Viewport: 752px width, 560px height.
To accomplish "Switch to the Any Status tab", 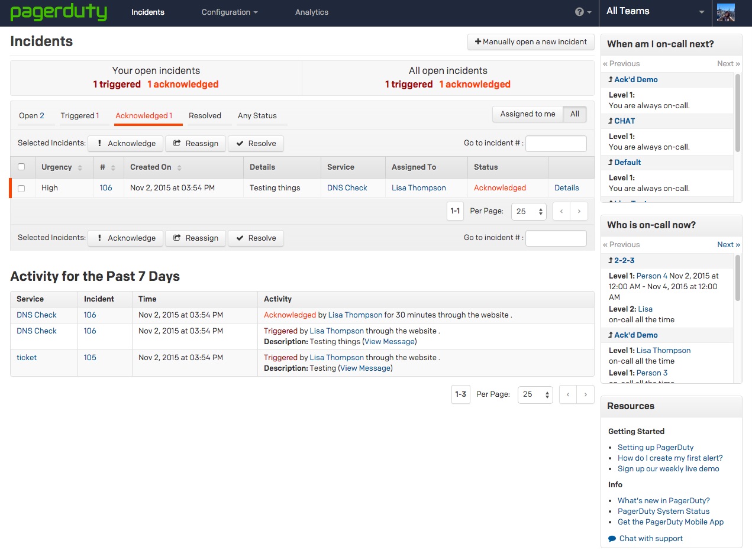I will coord(257,116).
